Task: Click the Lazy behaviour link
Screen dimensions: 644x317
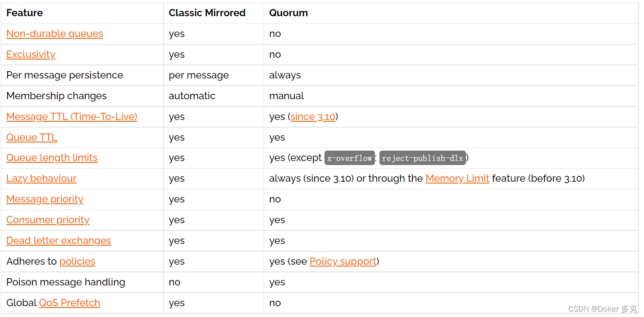Action: pyautogui.click(x=41, y=179)
